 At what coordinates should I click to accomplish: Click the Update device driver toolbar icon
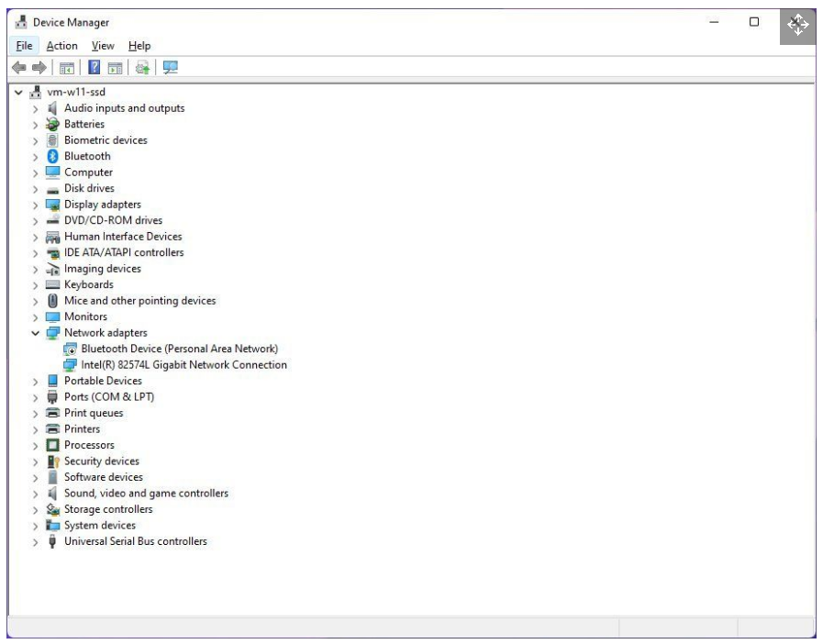(x=142, y=67)
